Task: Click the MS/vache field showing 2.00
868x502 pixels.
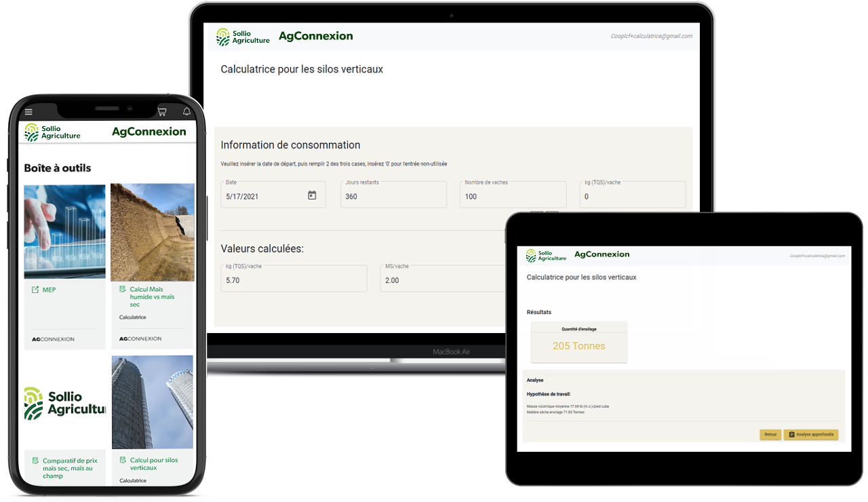Action: tap(443, 278)
